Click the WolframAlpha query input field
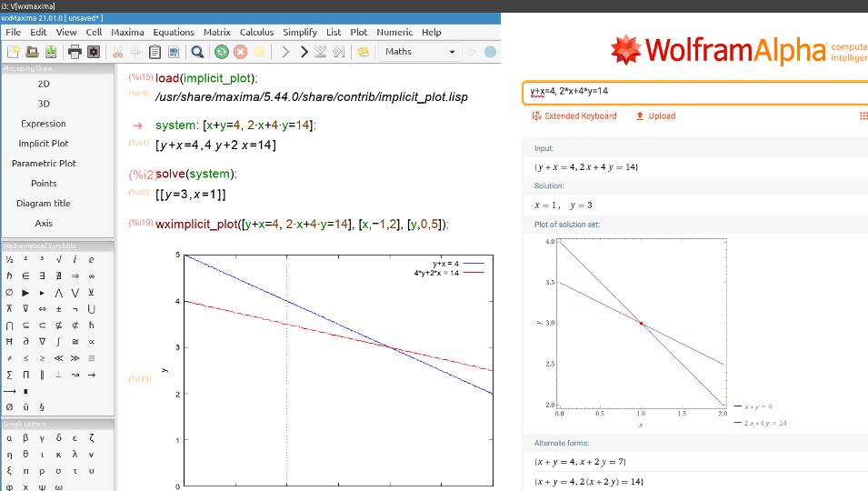Viewport: 868px width, 491px height. [695, 93]
